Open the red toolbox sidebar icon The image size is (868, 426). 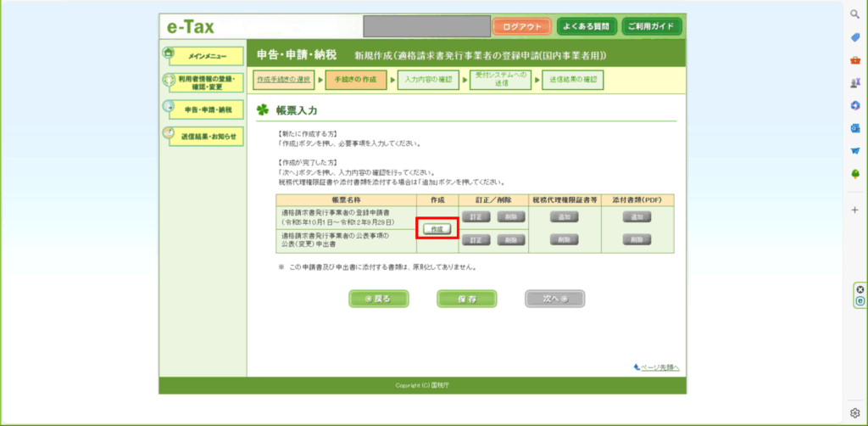(x=854, y=60)
